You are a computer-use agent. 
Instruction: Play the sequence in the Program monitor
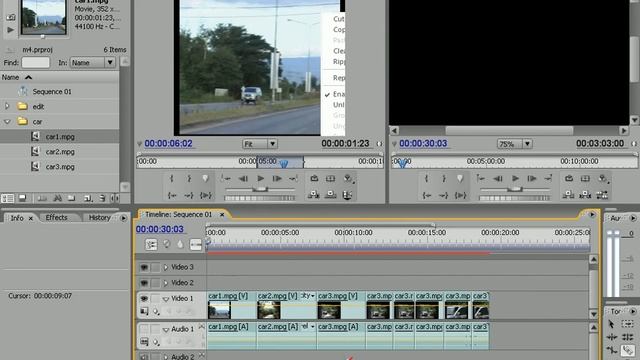515,178
